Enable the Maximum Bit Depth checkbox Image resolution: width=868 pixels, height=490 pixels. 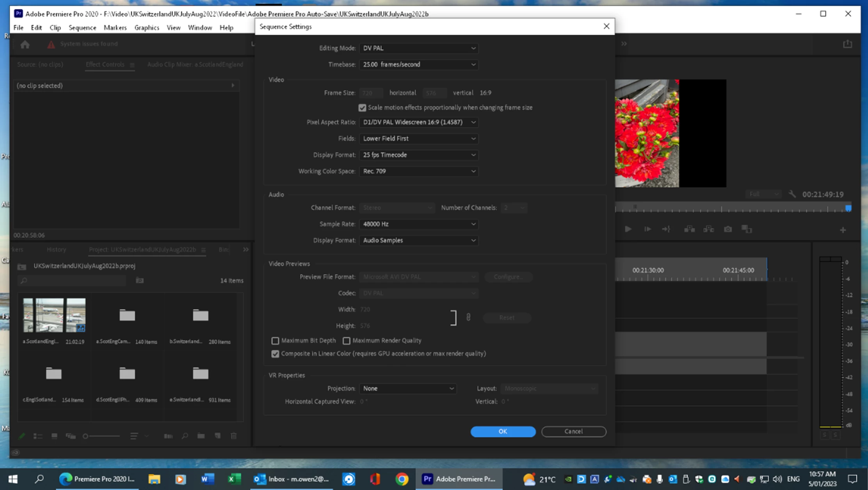click(x=275, y=340)
